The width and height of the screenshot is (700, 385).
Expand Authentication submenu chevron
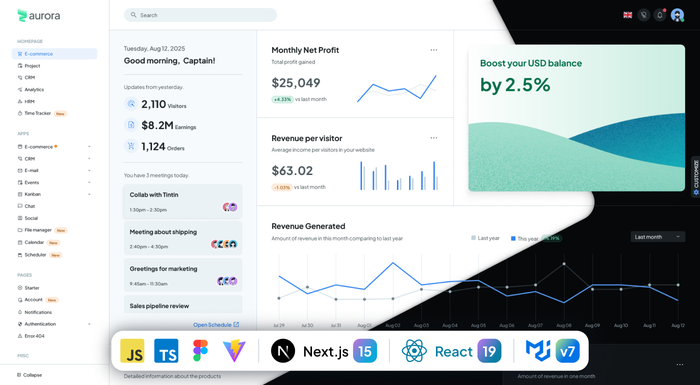coord(89,324)
